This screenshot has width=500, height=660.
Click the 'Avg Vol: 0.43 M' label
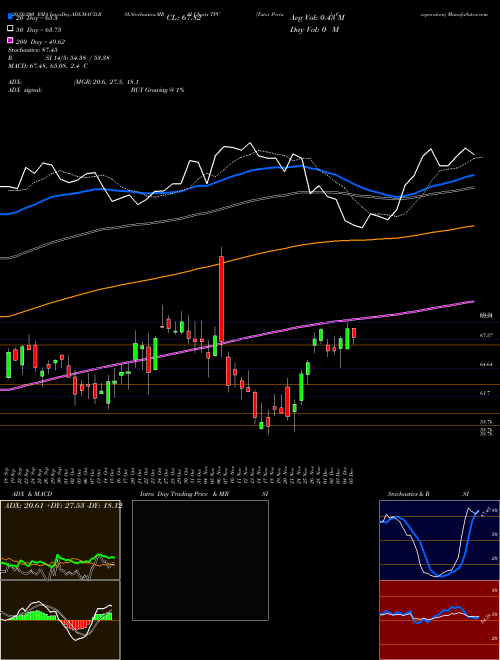click(x=317, y=18)
